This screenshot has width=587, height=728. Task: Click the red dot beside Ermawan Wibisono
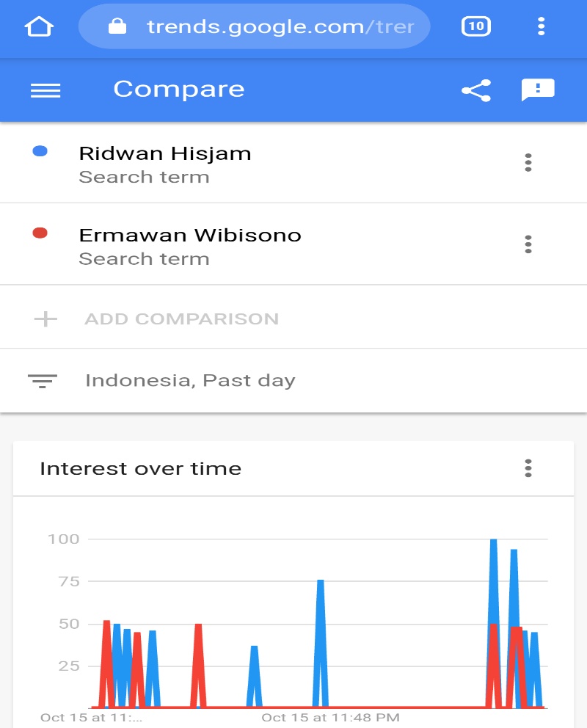coord(40,233)
